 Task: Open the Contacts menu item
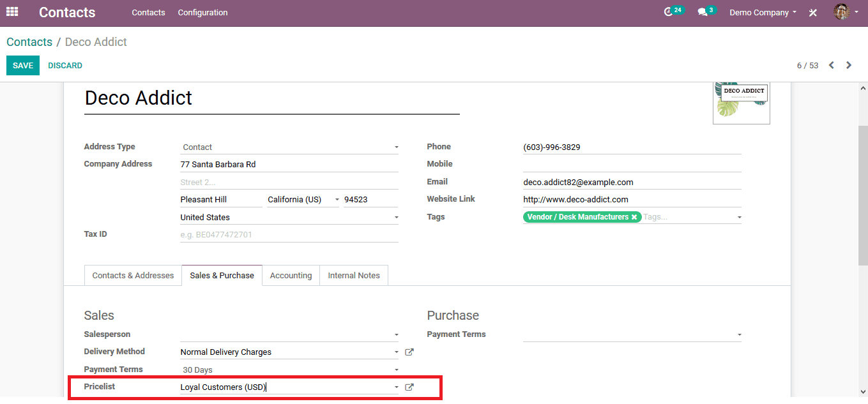pyautogui.click(x=148, y=12)
